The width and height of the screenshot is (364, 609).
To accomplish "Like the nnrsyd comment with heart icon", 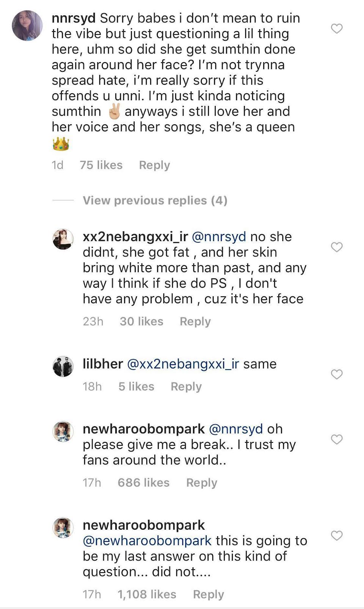I will click(337, 28).
